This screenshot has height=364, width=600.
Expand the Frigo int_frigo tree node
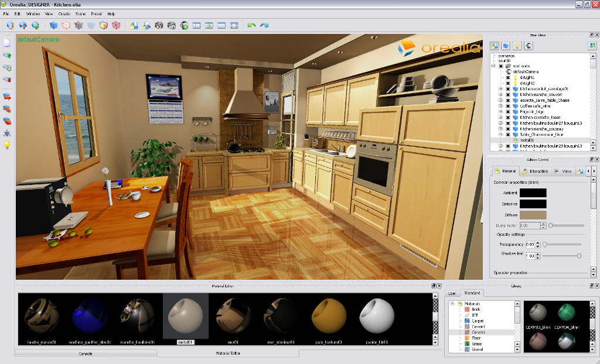tap(500, 112)
